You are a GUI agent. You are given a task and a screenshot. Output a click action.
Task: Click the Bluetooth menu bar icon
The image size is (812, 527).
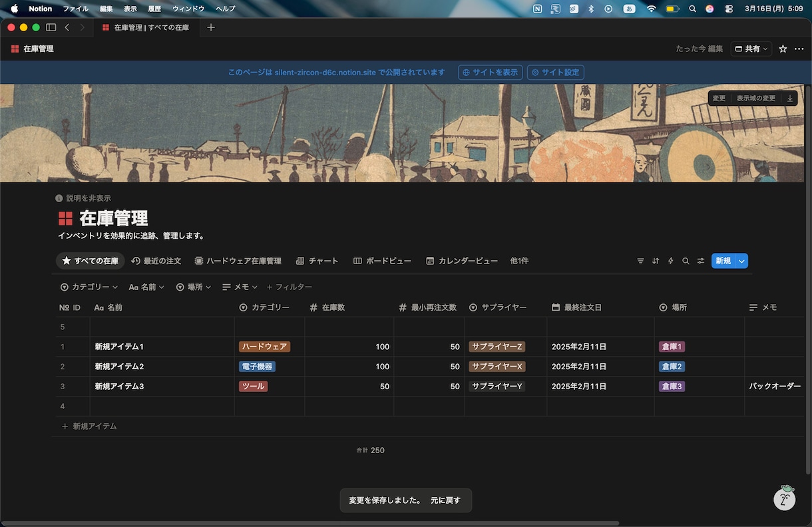(591, 9)
